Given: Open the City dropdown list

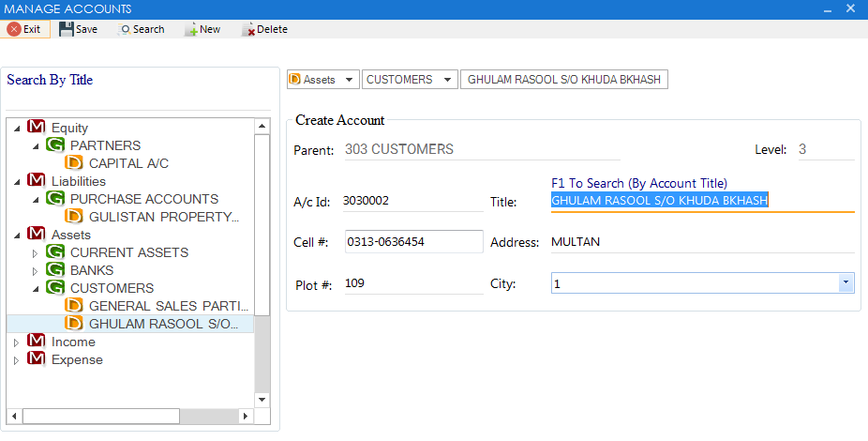Looking at the screenshot, I should [x=846, y=282].
